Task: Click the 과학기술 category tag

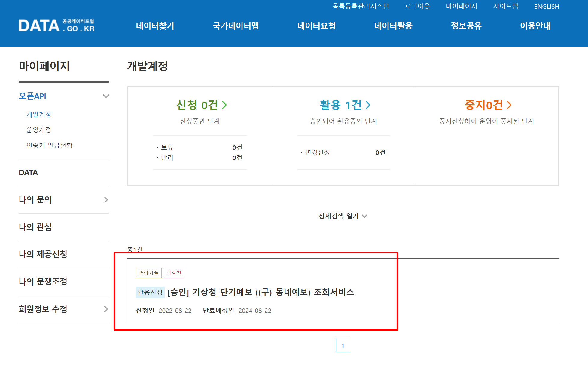Action: pos(148,273)
